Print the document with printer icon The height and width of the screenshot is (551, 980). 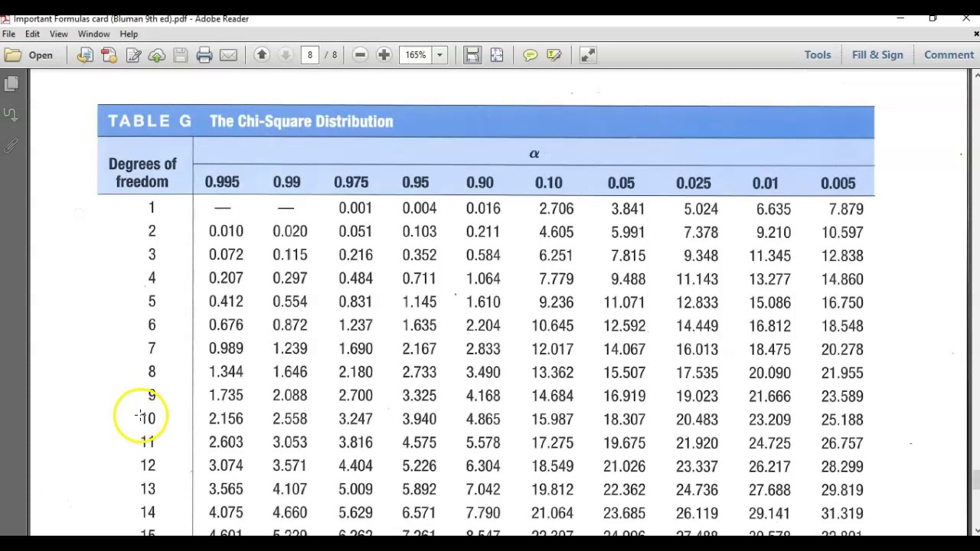(x=204, y=55)
